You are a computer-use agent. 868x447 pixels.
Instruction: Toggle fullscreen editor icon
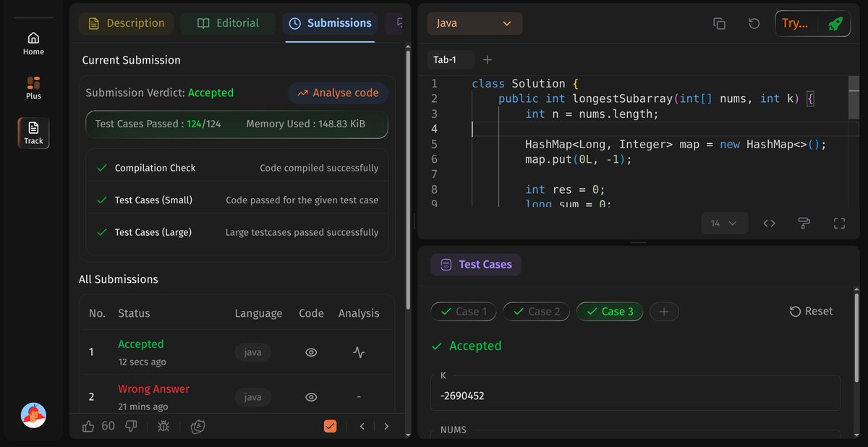(839, 223)
